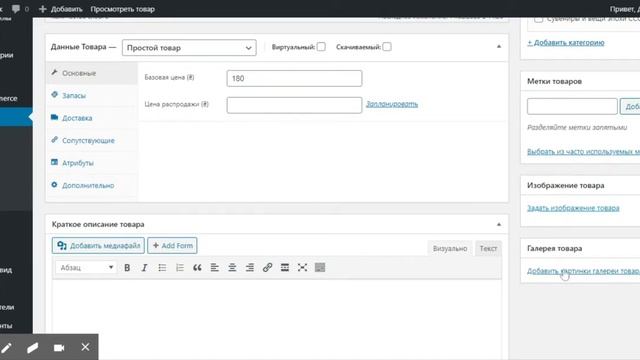Insert a bulleted list
Viewport: 640px width, 360px height.
[x=162, y=268]
